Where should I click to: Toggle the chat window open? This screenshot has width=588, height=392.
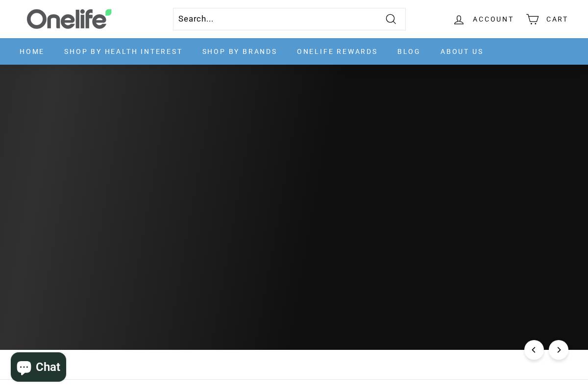click(38, 367)
